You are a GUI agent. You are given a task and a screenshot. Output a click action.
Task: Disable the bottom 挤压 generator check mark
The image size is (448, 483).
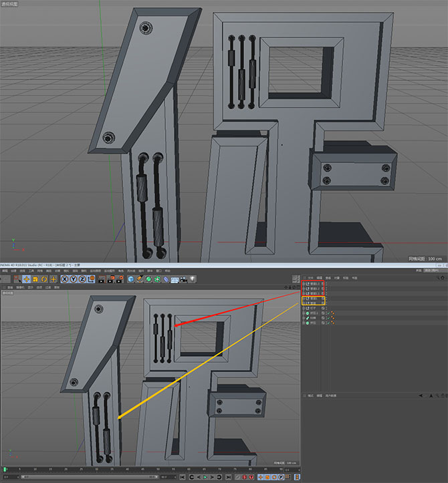point(329,323)
